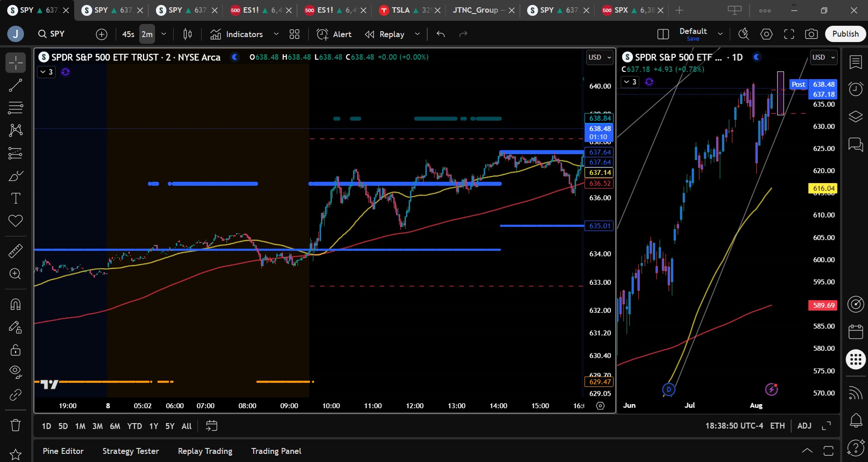Screen dimensions: 868x462
Task: Collapse the daily chart indicator legend
Action: tap(629, 82)
